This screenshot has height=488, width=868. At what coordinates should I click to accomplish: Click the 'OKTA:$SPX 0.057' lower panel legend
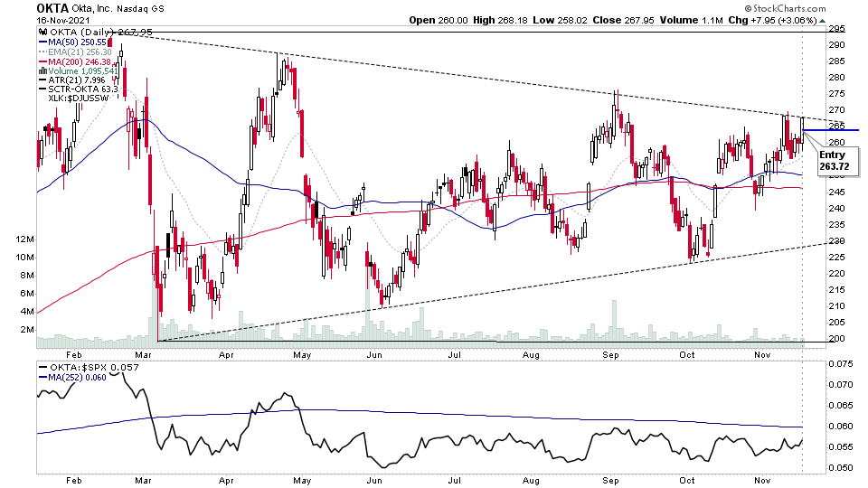[x=94, y=368]
